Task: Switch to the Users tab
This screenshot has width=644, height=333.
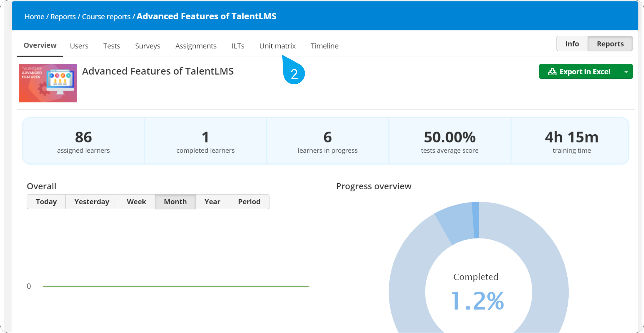Action: pos(79,46)
